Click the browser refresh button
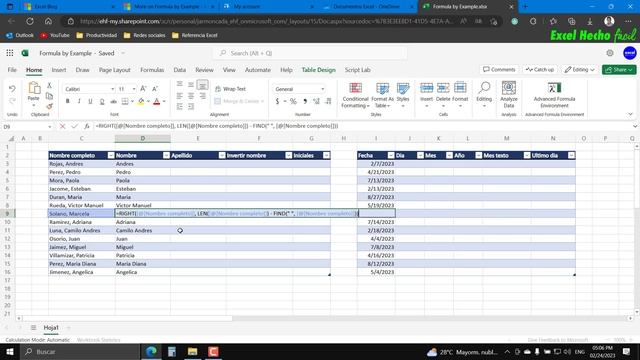 click(x=30, y=21)
